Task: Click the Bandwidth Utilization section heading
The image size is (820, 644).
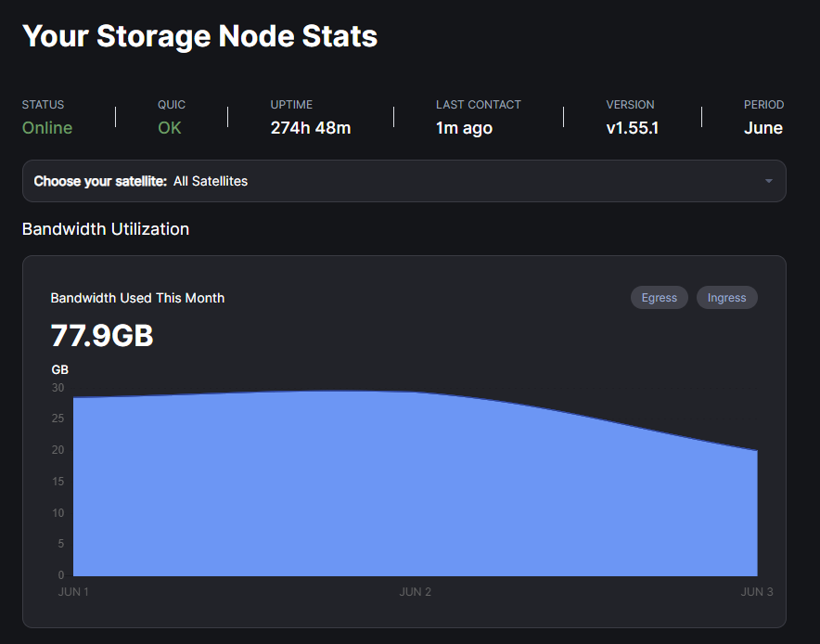Action: [x=106, y=229]
